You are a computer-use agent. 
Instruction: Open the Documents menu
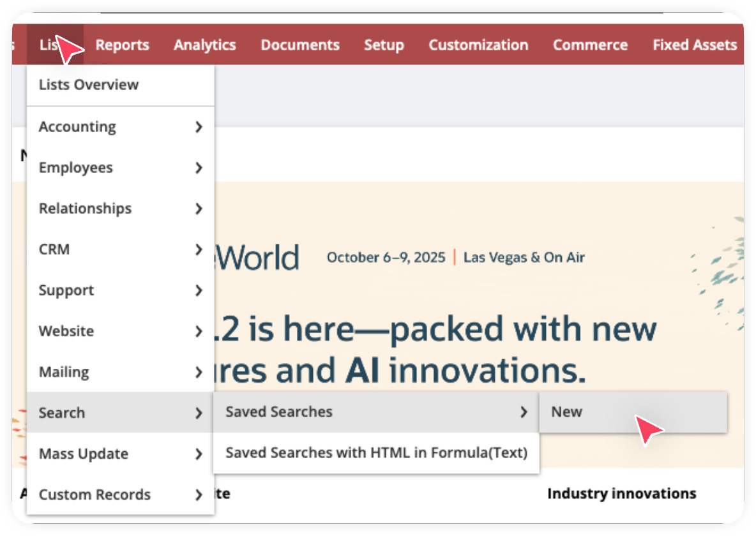[x=299, y=45]
